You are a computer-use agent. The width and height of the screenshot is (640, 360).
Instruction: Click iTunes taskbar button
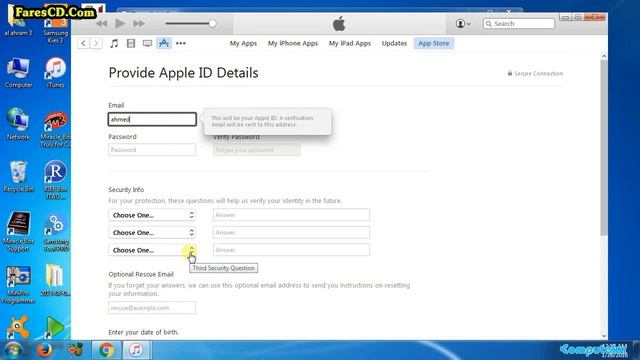click(136, 350)
